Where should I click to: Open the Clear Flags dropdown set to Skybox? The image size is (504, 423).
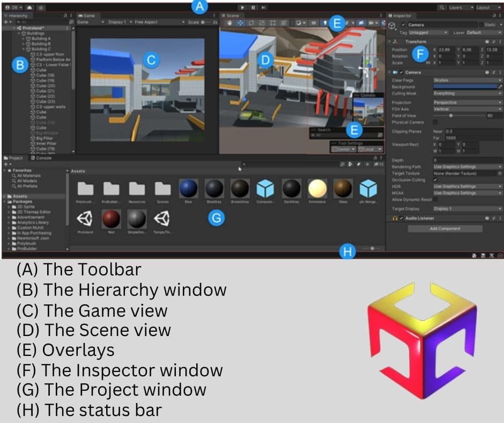(x=466, y=81)
